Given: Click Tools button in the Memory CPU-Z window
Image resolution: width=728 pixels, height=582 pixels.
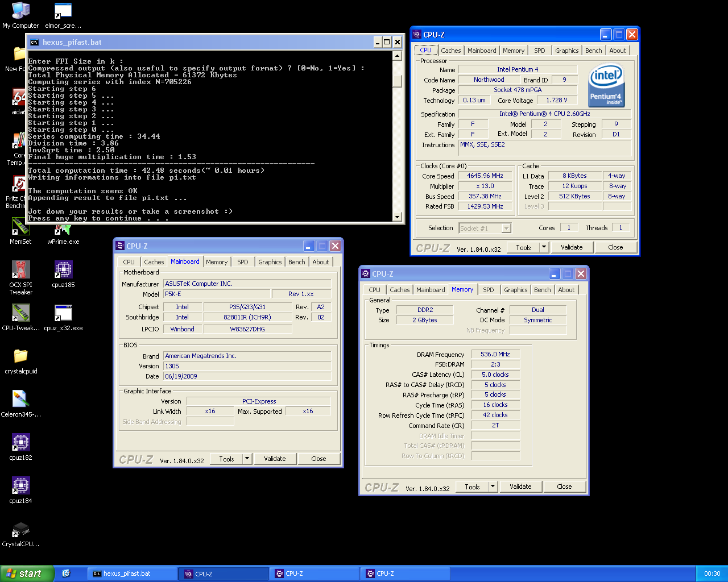Looking at the screenshot, I should (472, 487).
